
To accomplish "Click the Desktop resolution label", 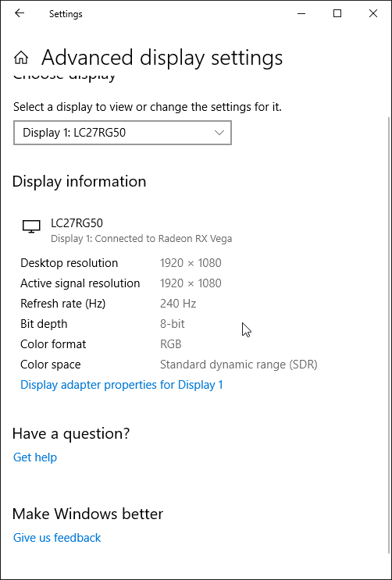I will 69,263.
